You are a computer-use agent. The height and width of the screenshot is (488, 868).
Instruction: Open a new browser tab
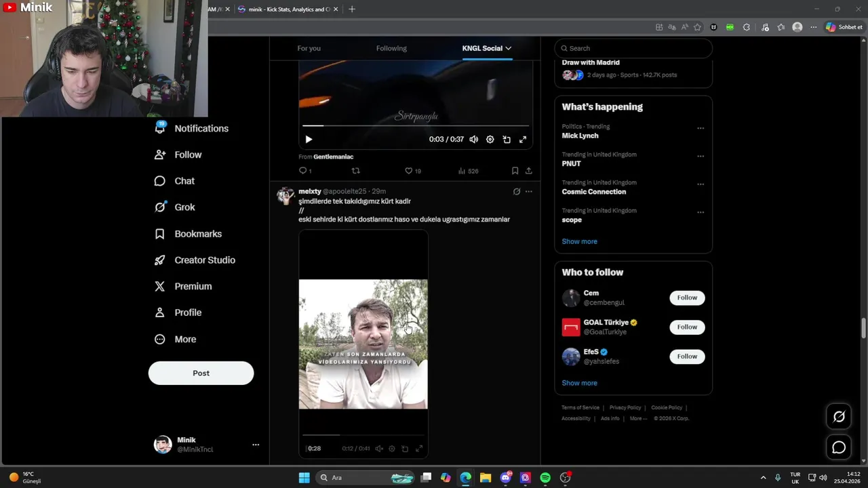351,9
